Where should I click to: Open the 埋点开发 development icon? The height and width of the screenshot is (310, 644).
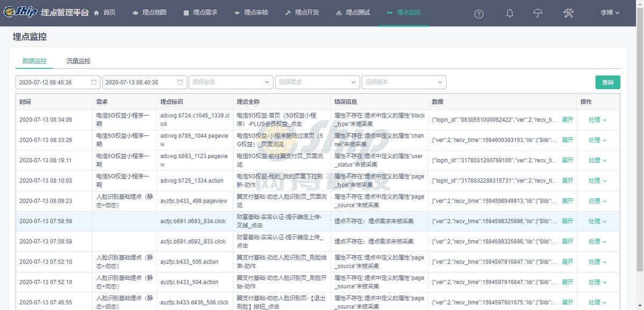(288, 12)
